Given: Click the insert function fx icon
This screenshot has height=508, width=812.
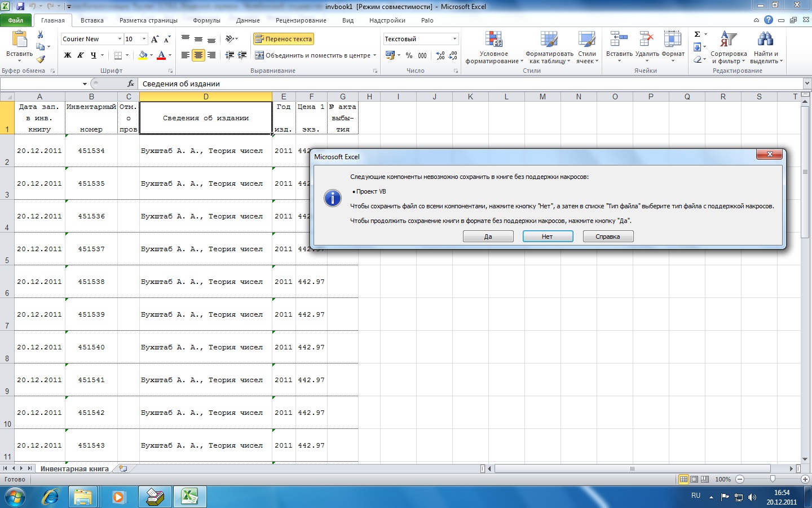Looking at the screenshot, I should [x=130, y=84].
